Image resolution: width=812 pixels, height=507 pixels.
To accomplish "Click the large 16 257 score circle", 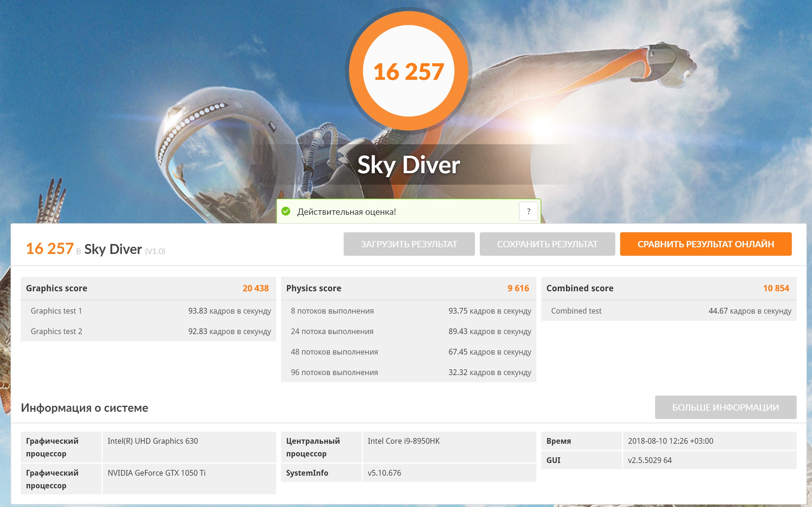I will pos(409,71).
